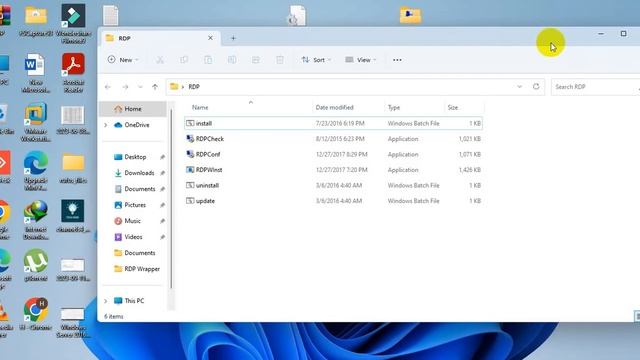Image resolution: width=640 pixels, height=360 pixels.
Task: Click the Search RDP field
Action: (x=596, y=87)
